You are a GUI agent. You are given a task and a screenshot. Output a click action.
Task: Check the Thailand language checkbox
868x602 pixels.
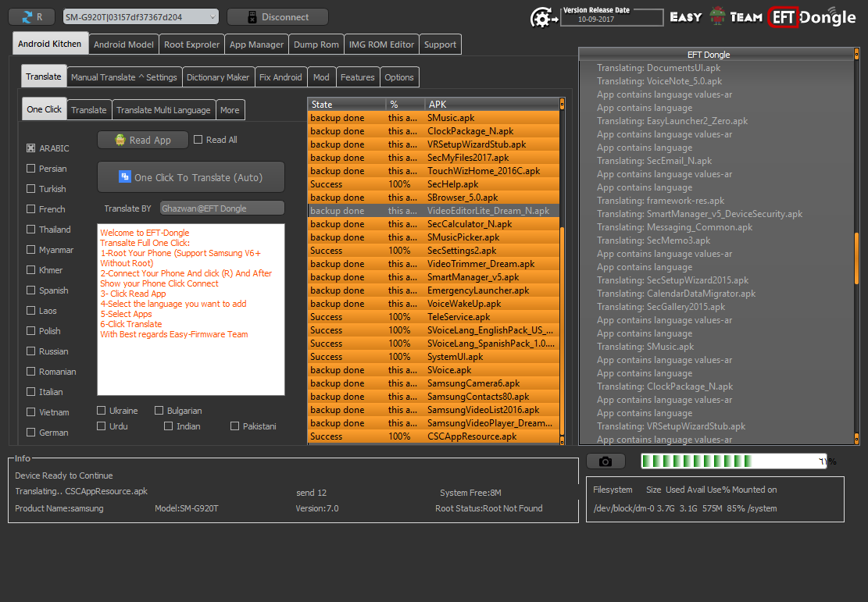click(x=31, y=230)
